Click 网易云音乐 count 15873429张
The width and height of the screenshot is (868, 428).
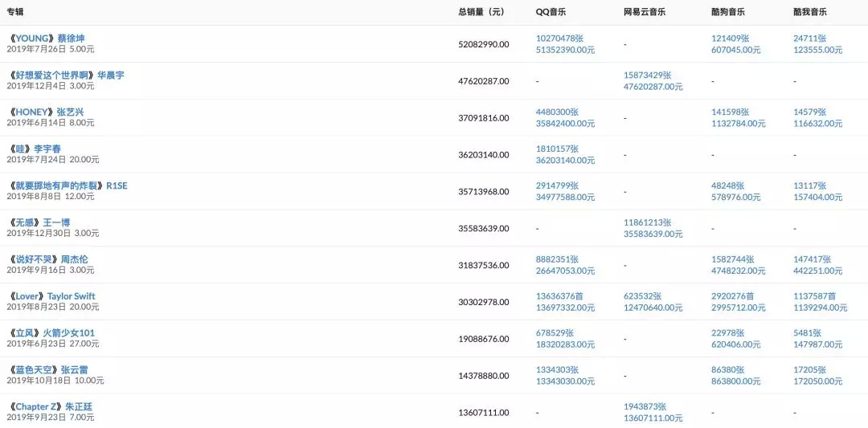point(647,75)
